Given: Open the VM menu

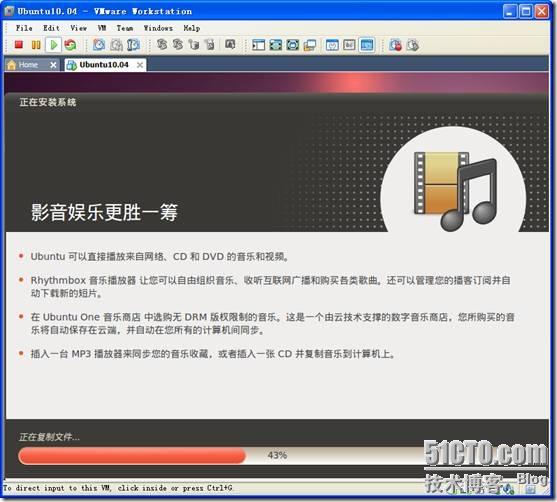Looking at the screenshot, I should tap(102, 28).
